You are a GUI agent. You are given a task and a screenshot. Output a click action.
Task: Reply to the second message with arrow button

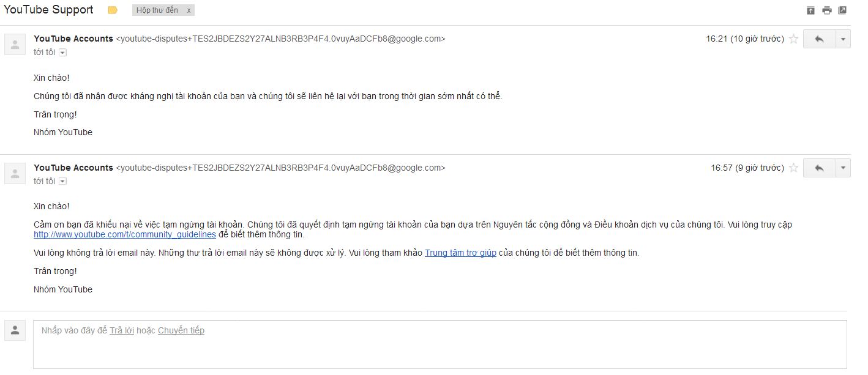(819, 168)
